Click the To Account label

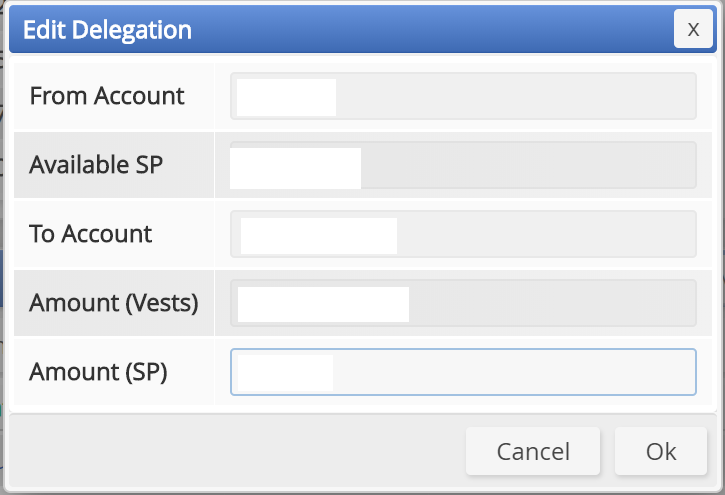(x=91, y=233)
